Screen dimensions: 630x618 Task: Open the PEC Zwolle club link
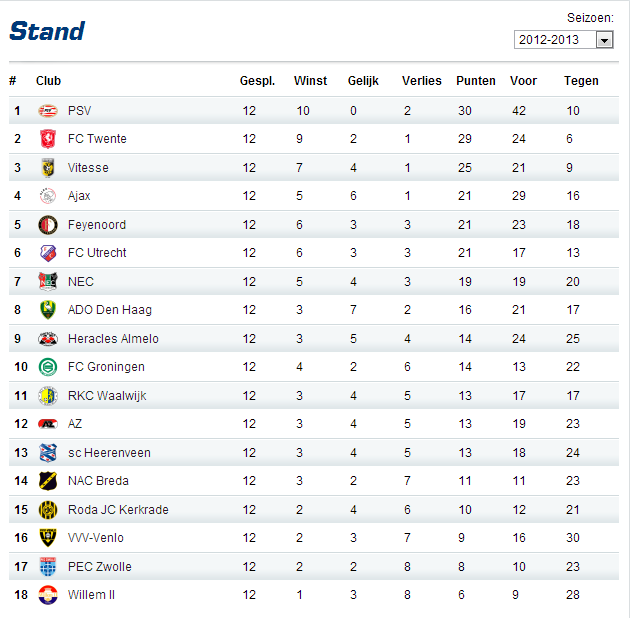[100, 567]
